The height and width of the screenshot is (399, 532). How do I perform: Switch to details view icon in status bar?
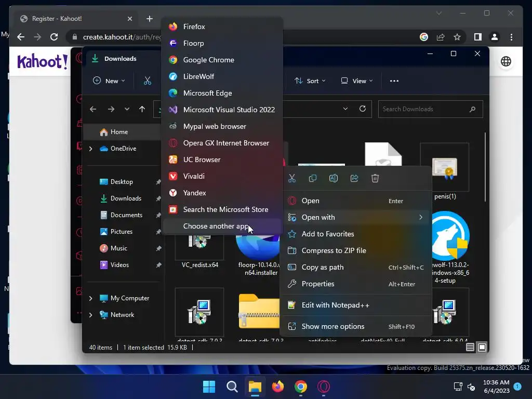470,347
